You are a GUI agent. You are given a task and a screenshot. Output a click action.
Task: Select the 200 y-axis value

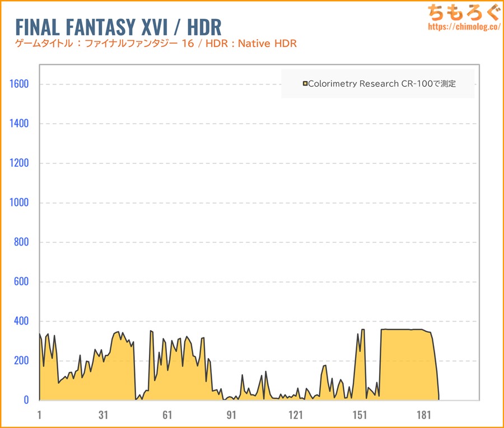pyautogui.click(x=21, y=361)
